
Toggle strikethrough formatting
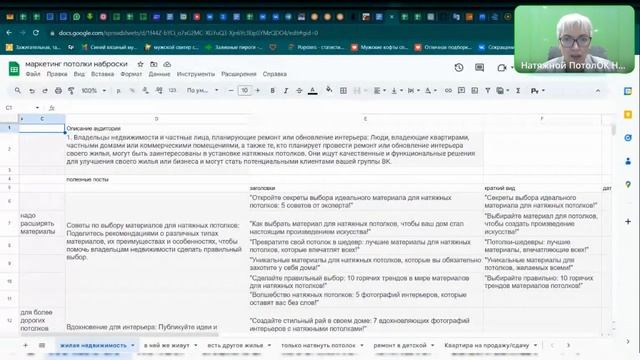click(299, 91)
